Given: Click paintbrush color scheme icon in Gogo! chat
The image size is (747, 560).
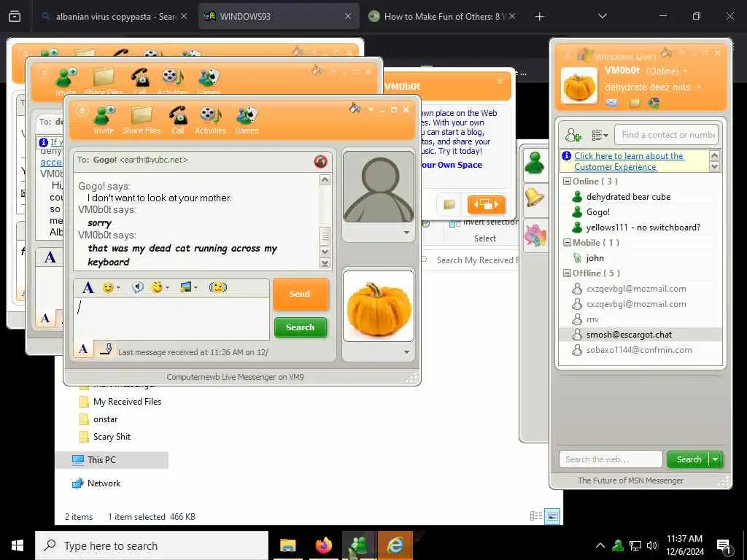Looking at the screenshot, I should pos(355,108).
